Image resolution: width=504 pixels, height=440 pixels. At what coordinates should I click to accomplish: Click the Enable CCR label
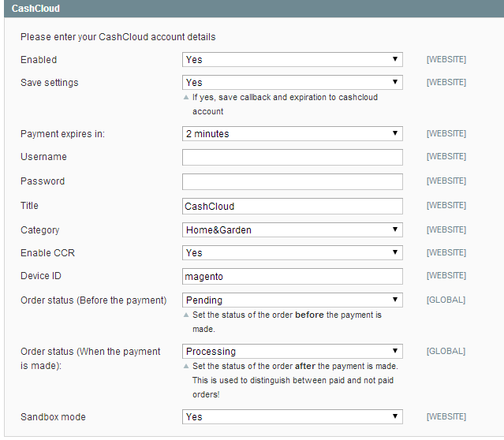coord(47,253)
